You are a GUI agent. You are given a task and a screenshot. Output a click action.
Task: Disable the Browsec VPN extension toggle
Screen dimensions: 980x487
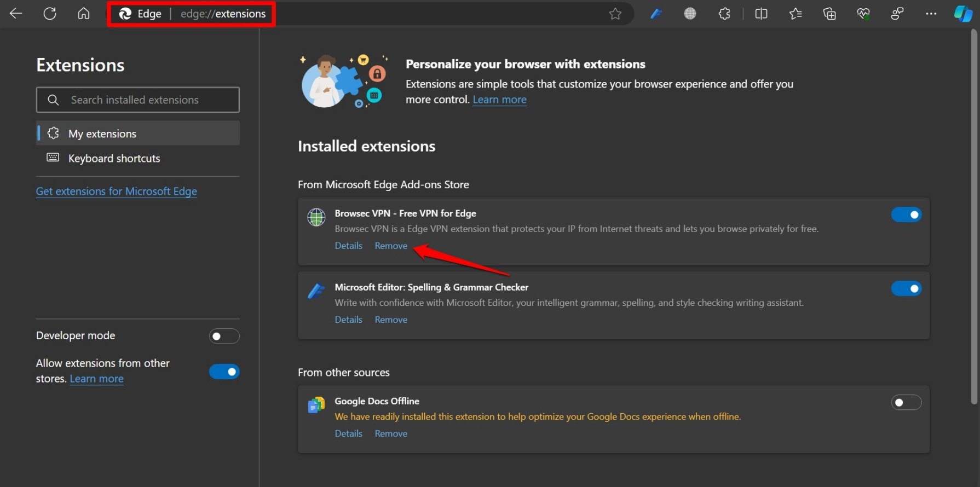[906, 214]
